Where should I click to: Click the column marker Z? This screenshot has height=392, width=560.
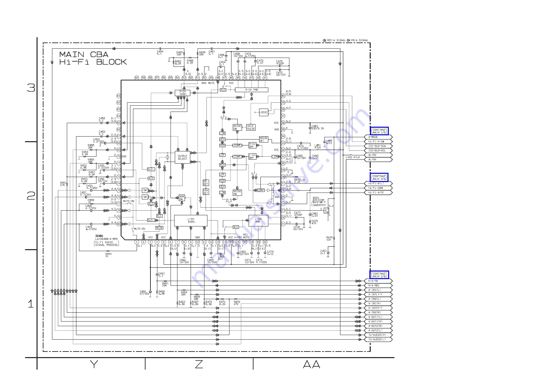click(199, 364)
